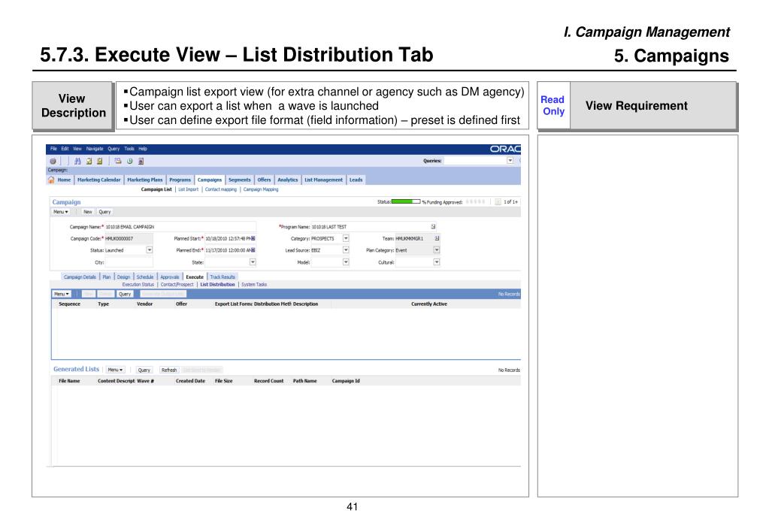Click Query in List Distribution applet

point(125,294)
